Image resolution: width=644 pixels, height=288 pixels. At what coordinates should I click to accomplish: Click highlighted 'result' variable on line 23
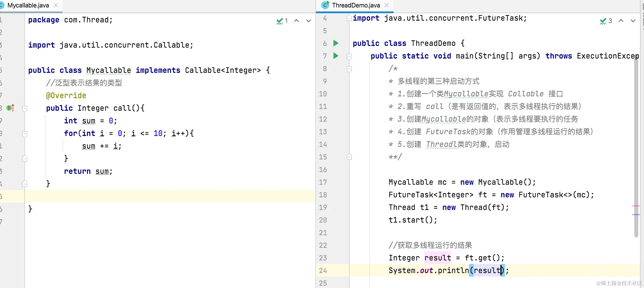pyautogui.click(x=438, y=258)
